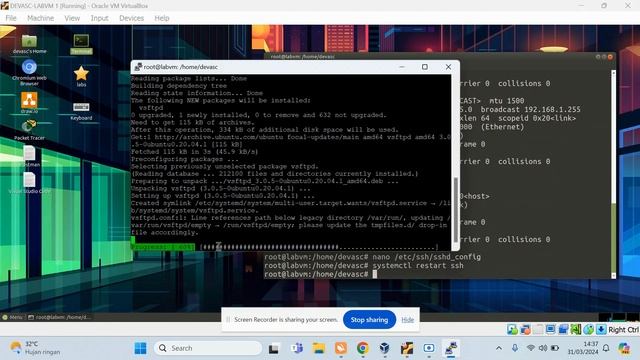
Task: Click 'broadcast 192.168.1.255' text in terminal
Action: click(x=530, y=109)
